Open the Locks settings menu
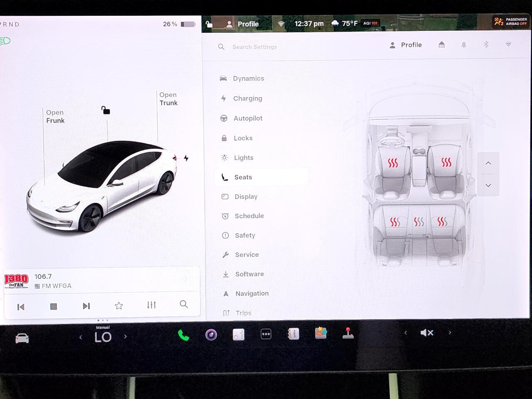 click(x=236, y=138)
